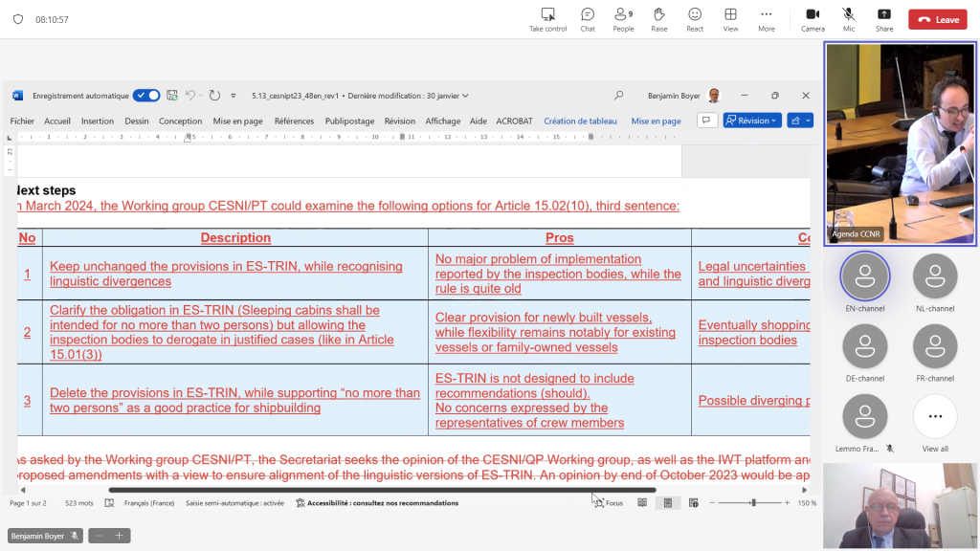Click the Take control icon

point(547,18)
